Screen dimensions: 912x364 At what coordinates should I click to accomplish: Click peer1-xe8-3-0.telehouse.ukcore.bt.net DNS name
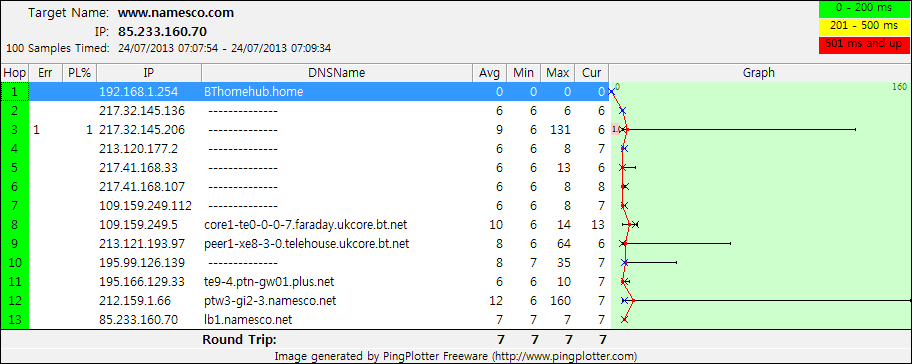tap(307, 244)
